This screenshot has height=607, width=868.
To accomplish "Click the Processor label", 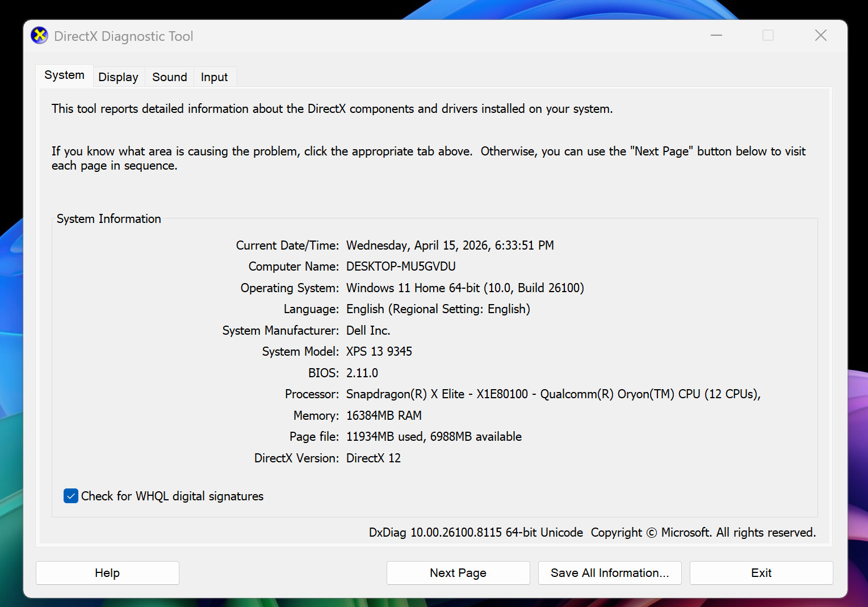I will click(x=312, y=394).
